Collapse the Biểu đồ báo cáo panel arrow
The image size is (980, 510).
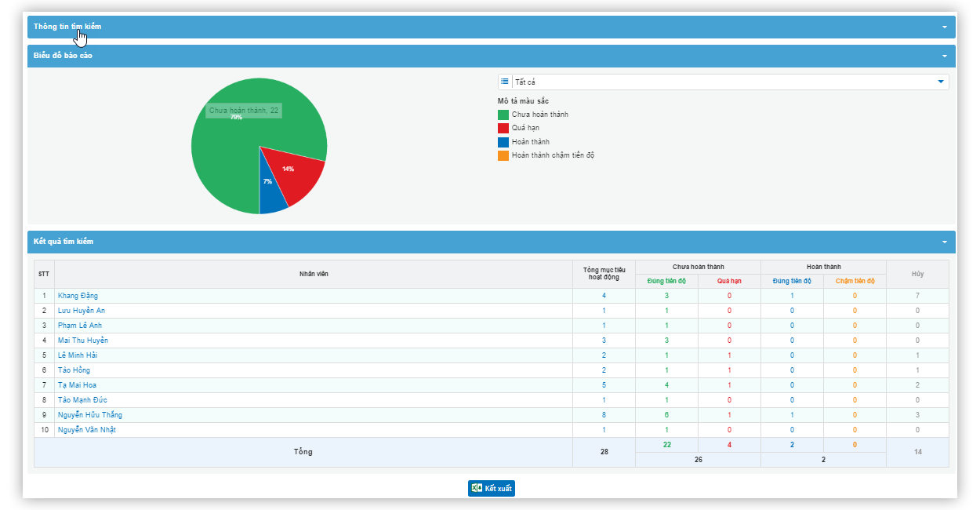(945, 56)
